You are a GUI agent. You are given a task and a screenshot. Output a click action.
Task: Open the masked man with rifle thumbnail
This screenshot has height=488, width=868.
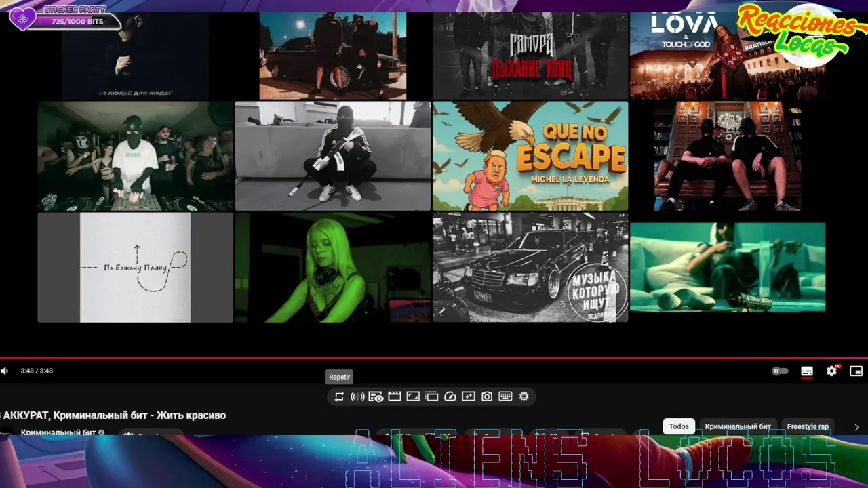point(332,156)
